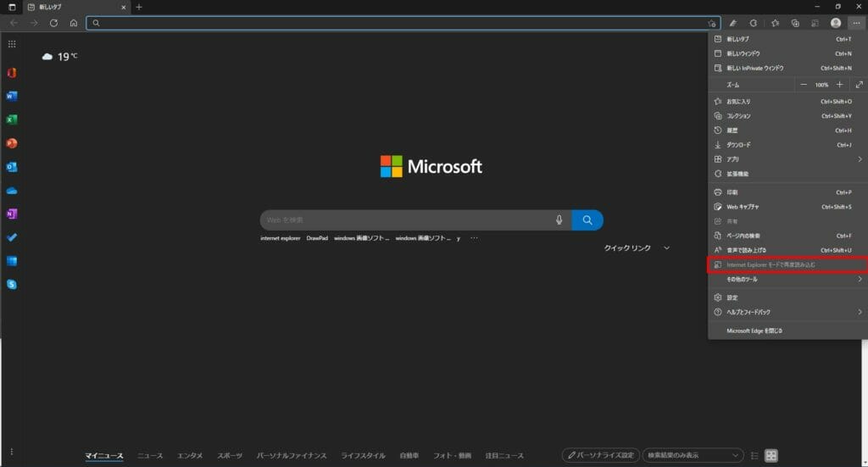
Task: Click the DrawPad recent search link
Action: pyautogui.click(x=317, y=238)
